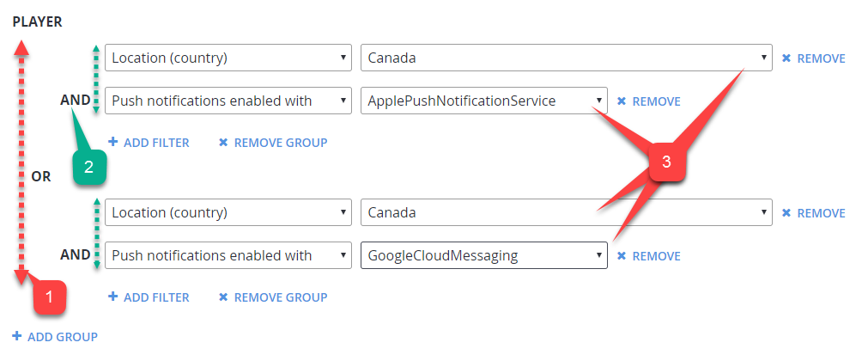Screen dimensions: 868x361
Task: Click Remove Group link in the second group
Action: [280, 297]
